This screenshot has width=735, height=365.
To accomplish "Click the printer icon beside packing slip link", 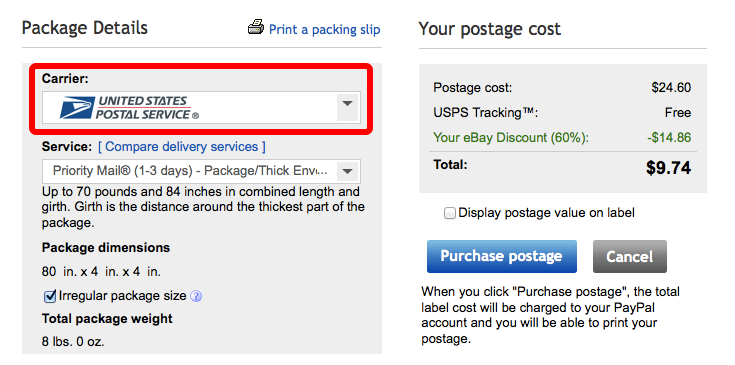I will pyautogui.click(x=256, y=27).
